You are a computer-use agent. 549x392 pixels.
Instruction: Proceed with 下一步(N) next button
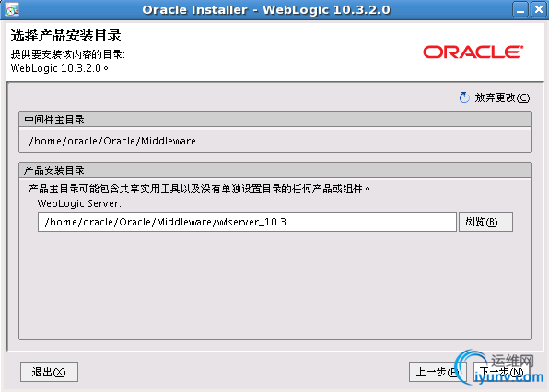click(x=501, y=372)
